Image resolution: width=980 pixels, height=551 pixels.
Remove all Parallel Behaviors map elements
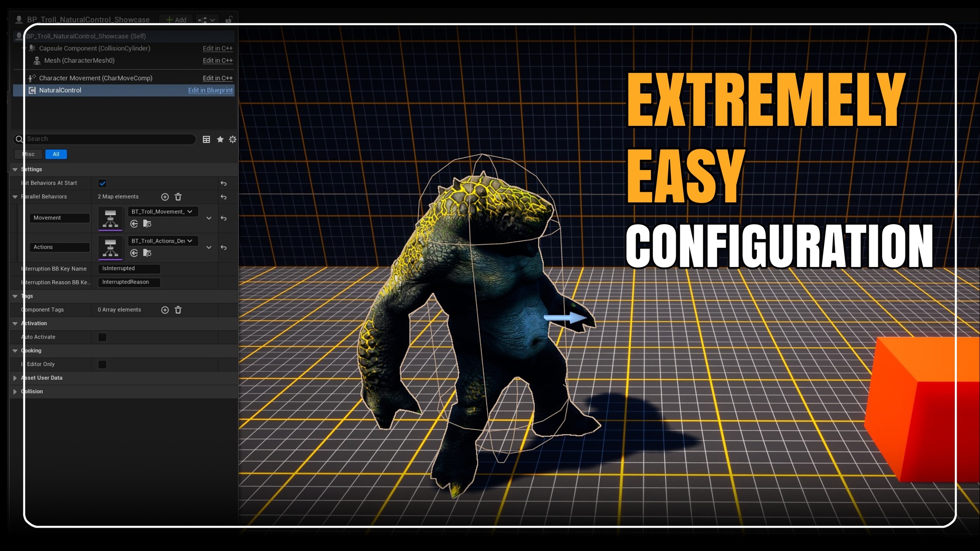[178, 197]
